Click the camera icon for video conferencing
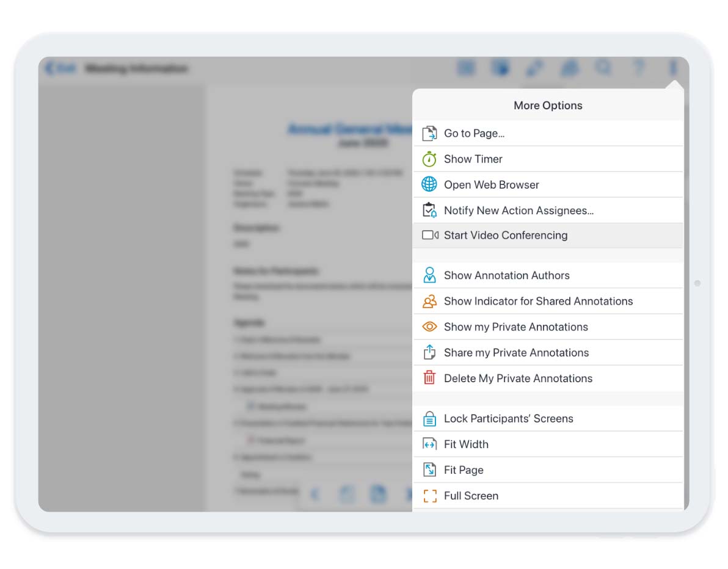728x569 pixels. (430, 235)
